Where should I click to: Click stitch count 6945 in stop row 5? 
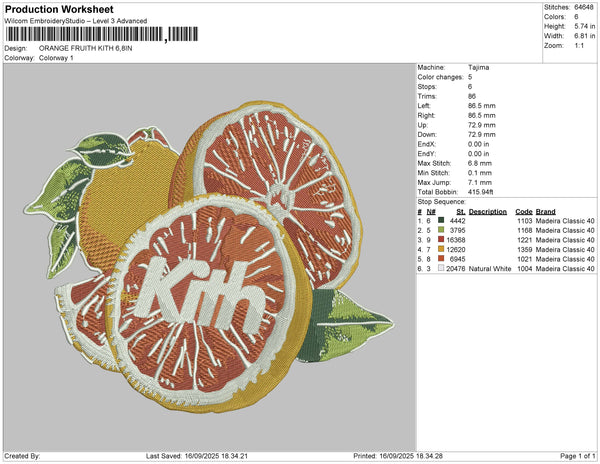[458, 259]
